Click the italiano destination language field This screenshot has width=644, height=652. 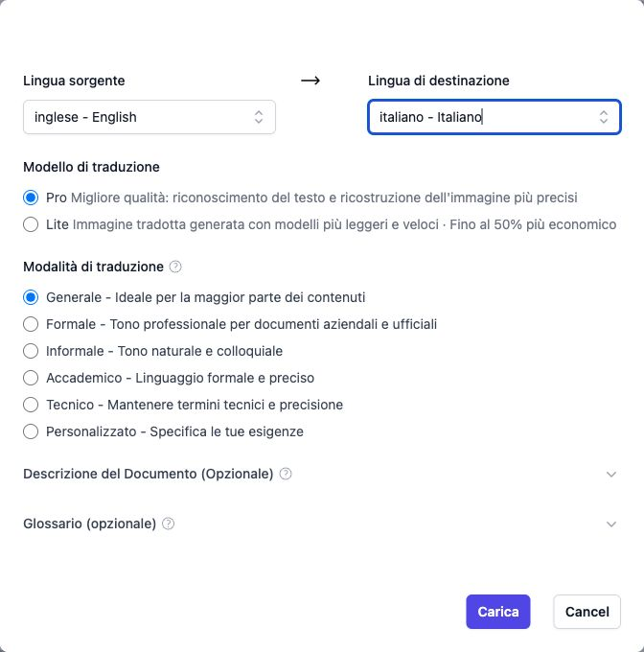click(x=494, y=117)
